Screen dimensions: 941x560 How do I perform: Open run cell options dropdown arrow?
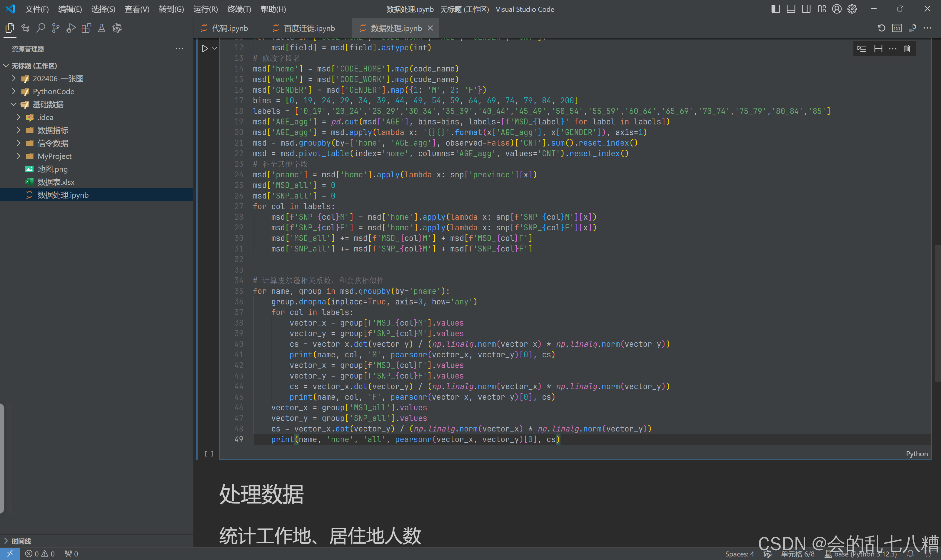(215, 49)
